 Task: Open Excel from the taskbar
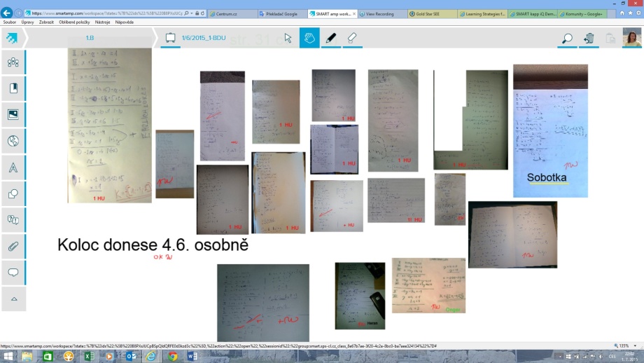89,356
